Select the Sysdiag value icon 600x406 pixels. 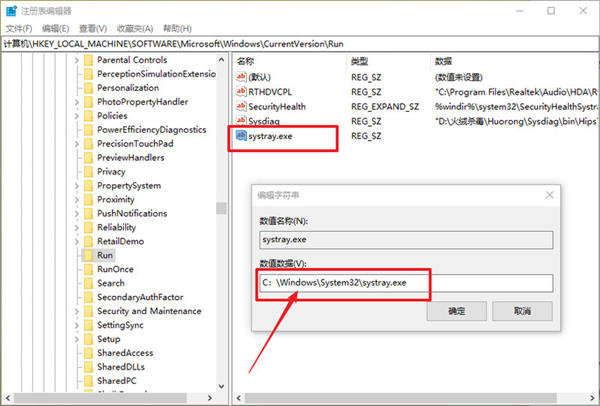coord(241,121)
